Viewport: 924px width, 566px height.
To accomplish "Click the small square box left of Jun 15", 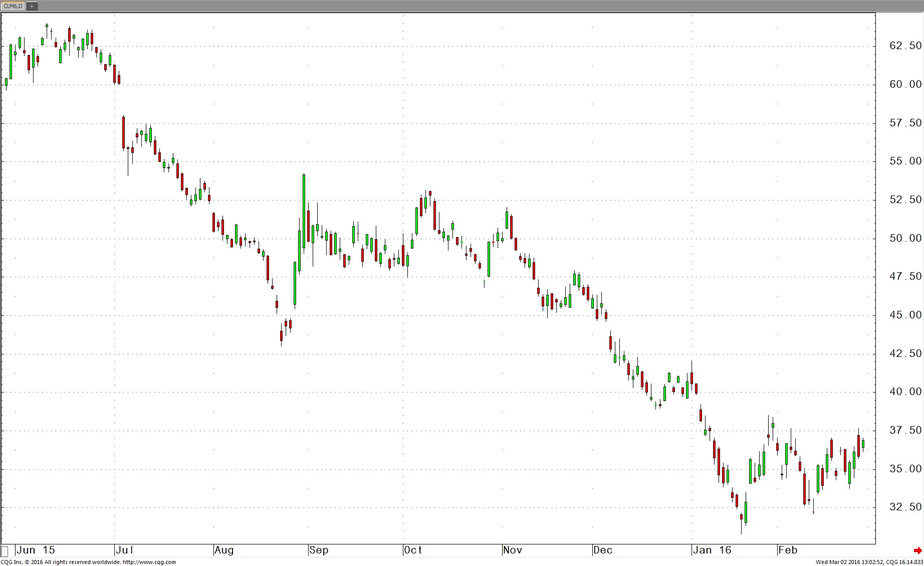I will [x=5, y=550].
